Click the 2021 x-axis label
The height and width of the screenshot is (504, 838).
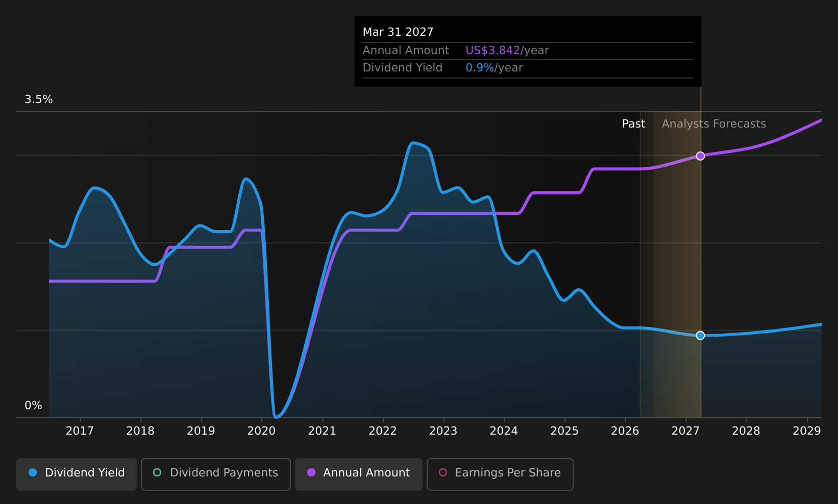(x=322, y=431)
